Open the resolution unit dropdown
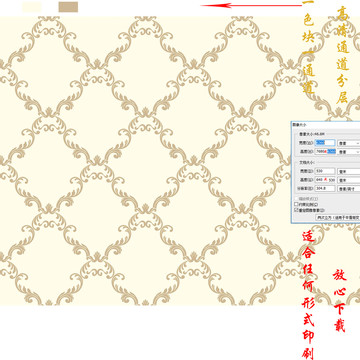The height and width of the screenshot is (360, 360). tap(349, 188)
